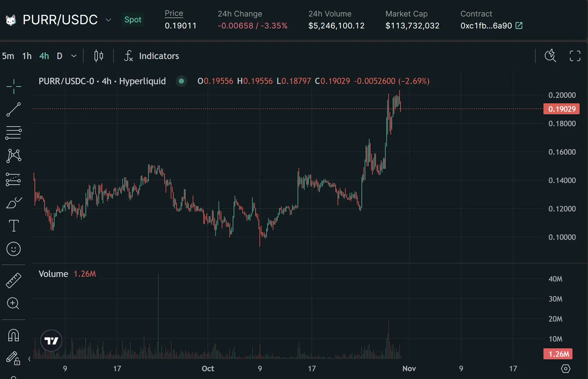This screenshot has width=588, height=379.
Task: Enter fullscreen chart mode
Action: [575, 56]
